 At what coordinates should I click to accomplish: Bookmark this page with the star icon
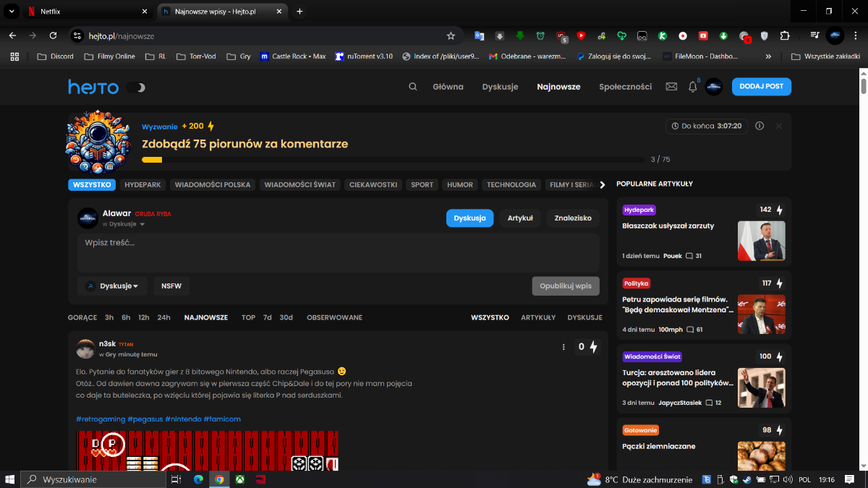(x=451, y=35)
